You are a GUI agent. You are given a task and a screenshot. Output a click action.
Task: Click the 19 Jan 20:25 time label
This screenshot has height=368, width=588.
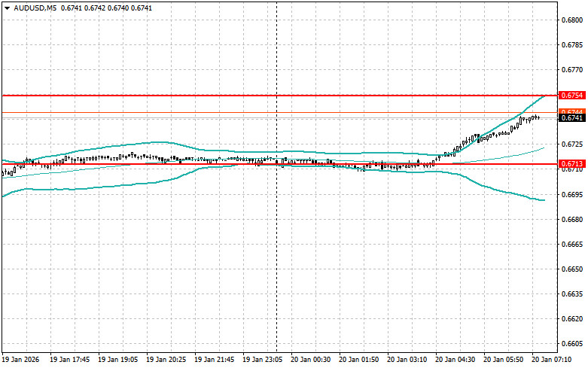(166, 360)
